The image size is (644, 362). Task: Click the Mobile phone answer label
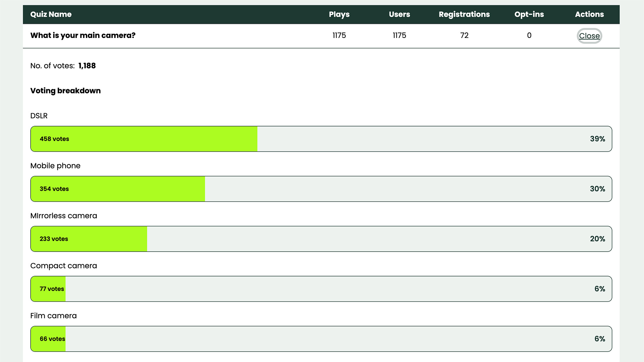[x=55, y=165]
